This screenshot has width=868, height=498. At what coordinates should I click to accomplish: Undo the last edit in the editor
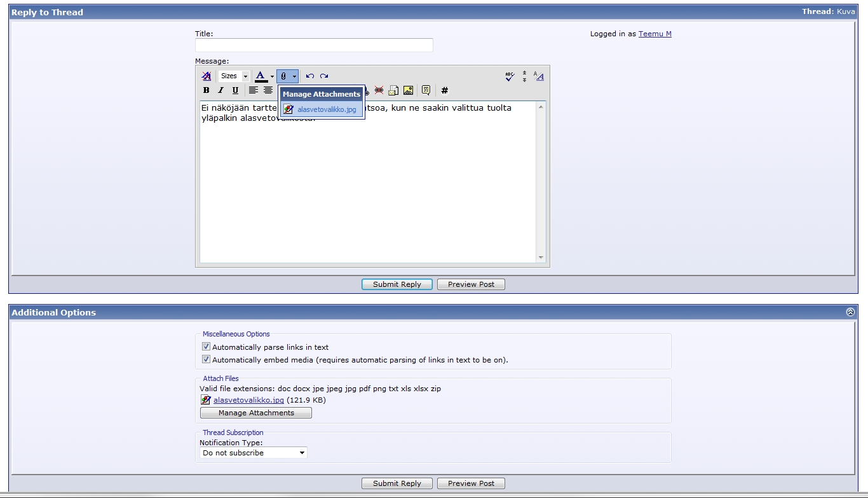point(310,76)
